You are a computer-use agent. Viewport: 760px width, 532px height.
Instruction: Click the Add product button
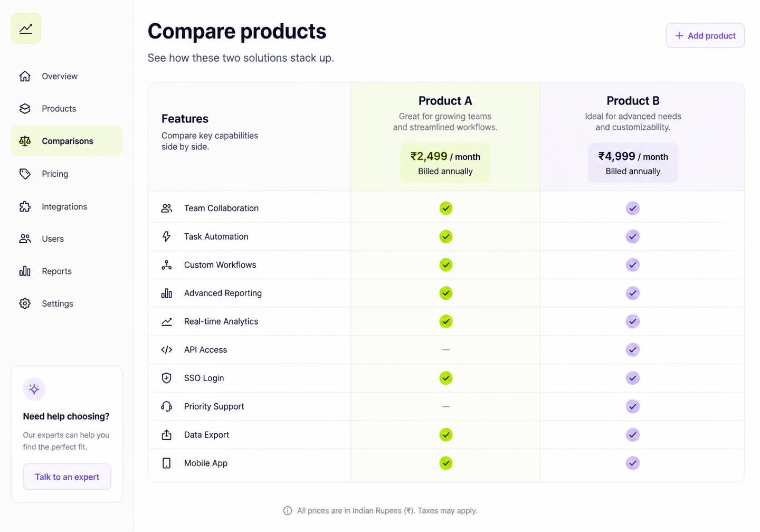(705, 36)
